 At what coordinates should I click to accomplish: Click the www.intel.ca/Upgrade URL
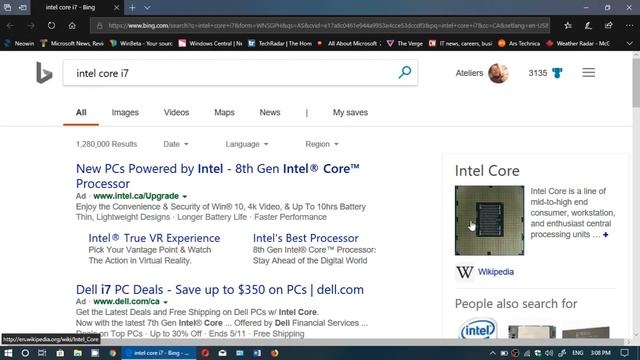tap(136, 196)
